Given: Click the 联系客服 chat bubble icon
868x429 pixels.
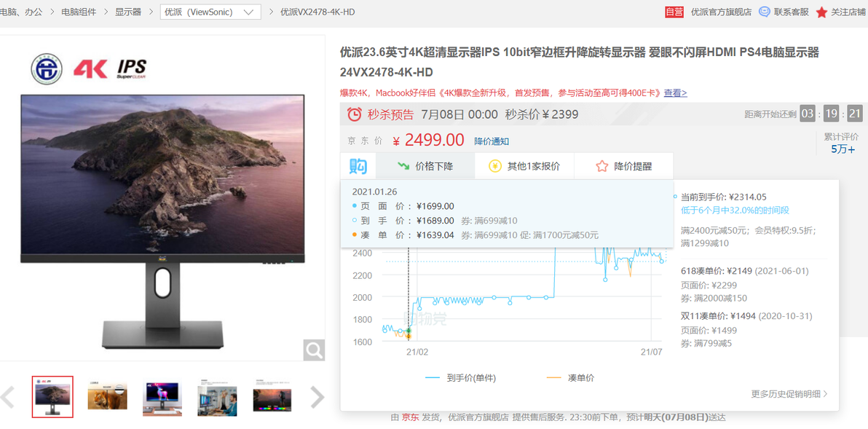Looking at the screenshot, I should pos(764,12).
